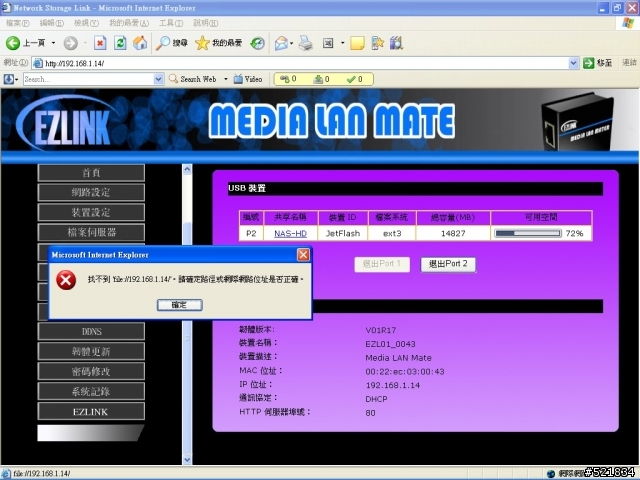Stop page loading with red X icon

(100, 43)
